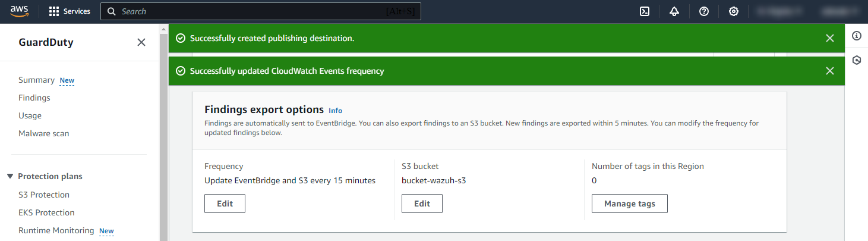Go to the Summary page

pos(36,80)
